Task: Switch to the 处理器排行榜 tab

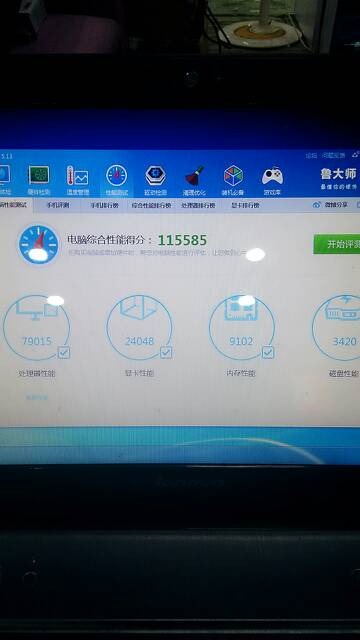Action: pyautogui.click(x=198, y=205)
